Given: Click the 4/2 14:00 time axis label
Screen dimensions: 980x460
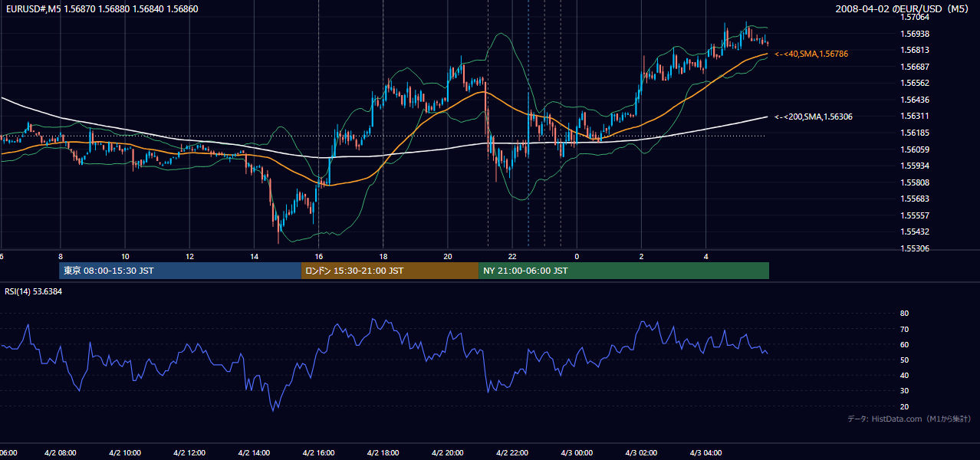Looking at the screenshot, I should pos(254,452).
